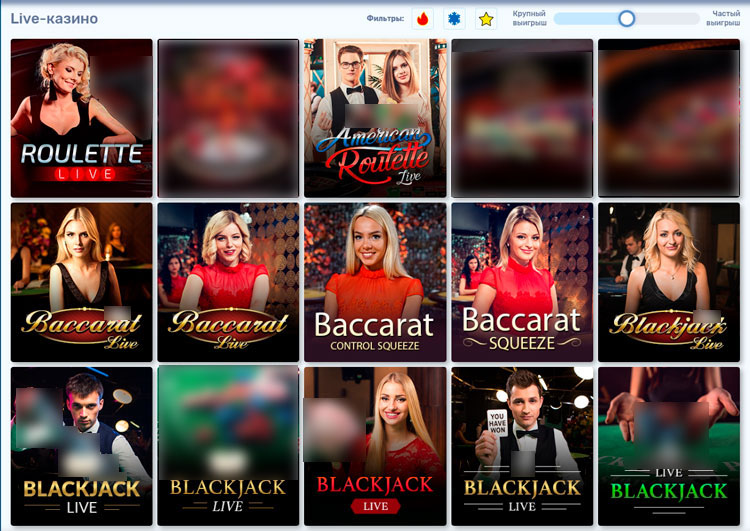
Task: Launch the Baccarat Control Squeeze game
Action: point(375,282)
